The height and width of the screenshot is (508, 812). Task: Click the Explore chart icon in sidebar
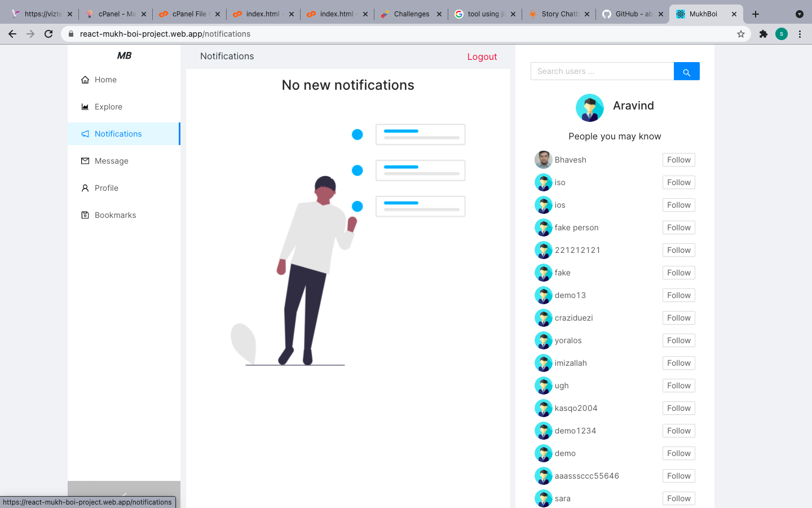pyautogui.click(x=85, y=107)
